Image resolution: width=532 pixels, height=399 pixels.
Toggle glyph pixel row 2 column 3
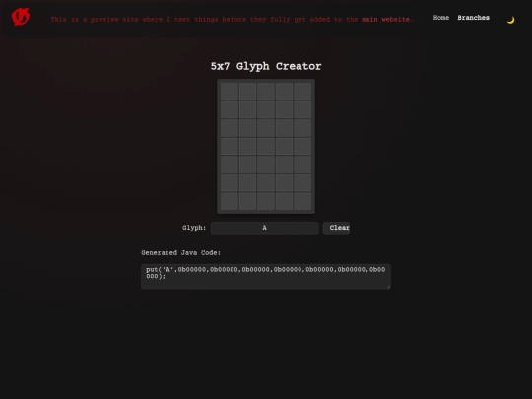coord(266,109)
